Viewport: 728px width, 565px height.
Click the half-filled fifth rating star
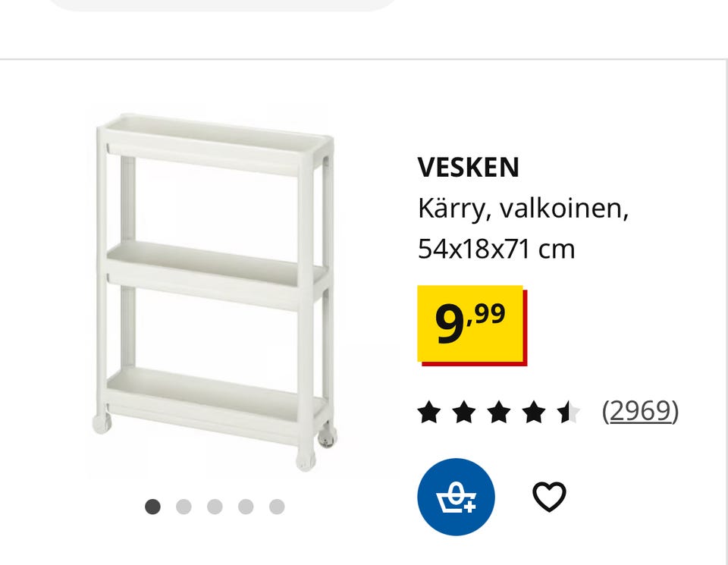(570, 413)
